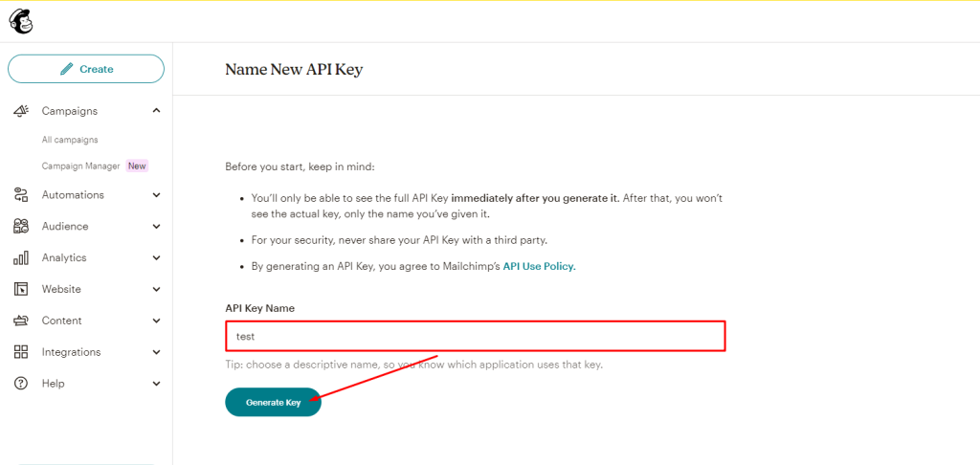This screenshot has height=465, width=980.
Task: Open All campaigns in sidebar
Action: 70,140
